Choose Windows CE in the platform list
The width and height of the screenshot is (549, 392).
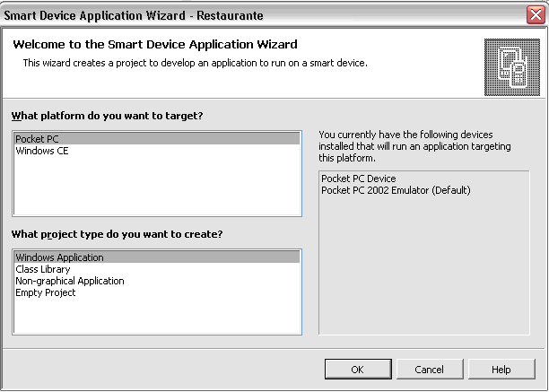click(41, 151)
